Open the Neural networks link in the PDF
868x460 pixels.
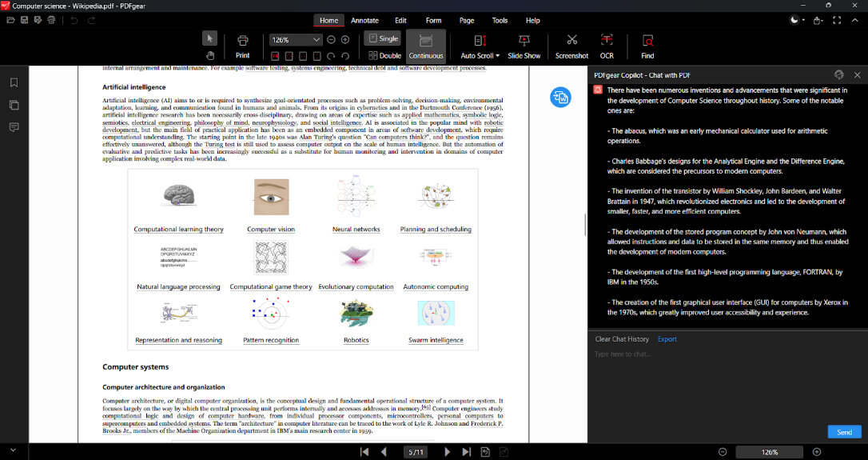click(x=356, y=229)
